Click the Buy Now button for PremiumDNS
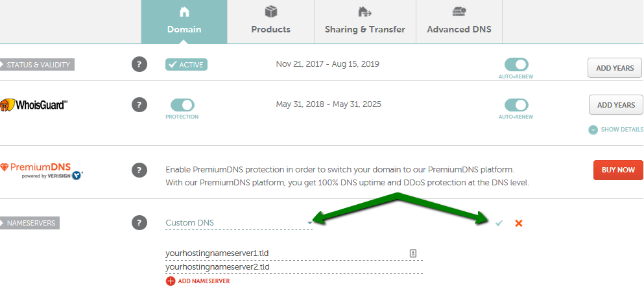Screen dimensions: 644x291 (618, 170)
